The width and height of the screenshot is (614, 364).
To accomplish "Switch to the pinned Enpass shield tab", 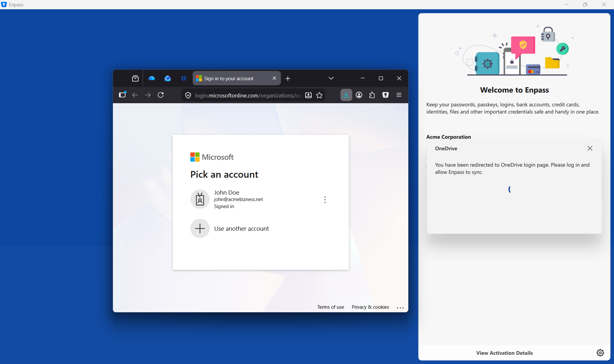I will (x=184, y=78).
